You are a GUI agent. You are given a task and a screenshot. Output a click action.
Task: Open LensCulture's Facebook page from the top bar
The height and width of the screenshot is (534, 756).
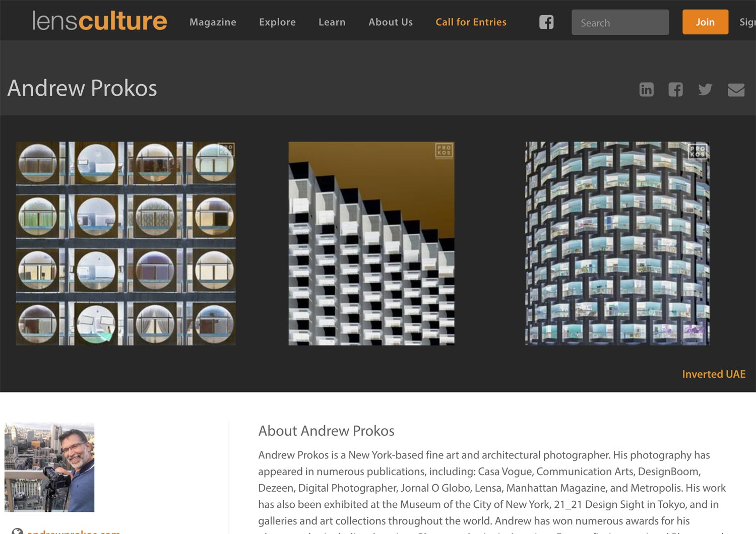(546, 22)
